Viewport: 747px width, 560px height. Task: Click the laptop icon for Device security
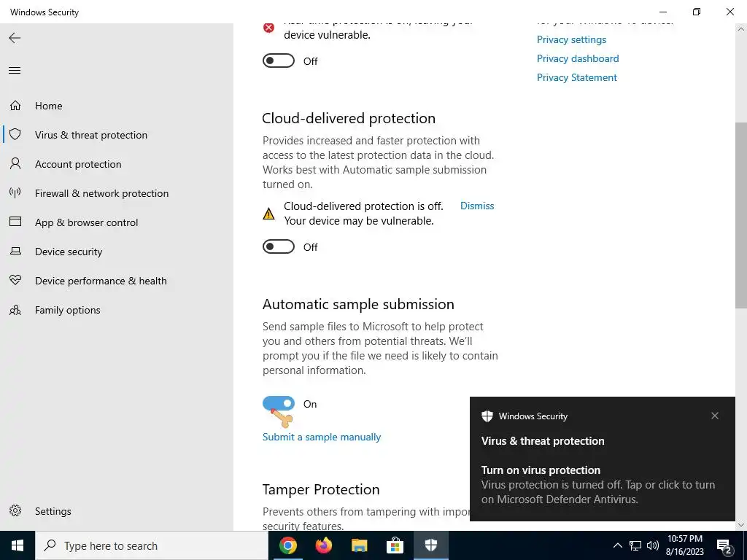[15, 251]
